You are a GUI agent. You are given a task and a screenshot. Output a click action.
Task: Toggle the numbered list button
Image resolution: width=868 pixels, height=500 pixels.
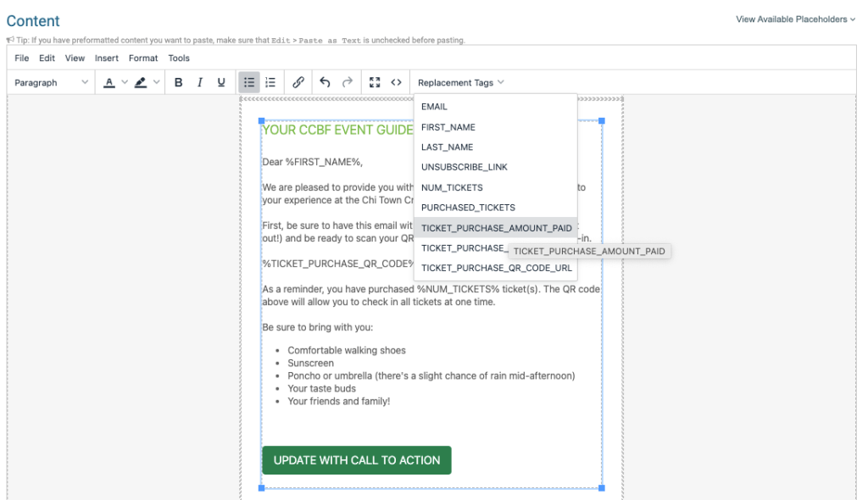pos(270,82)
